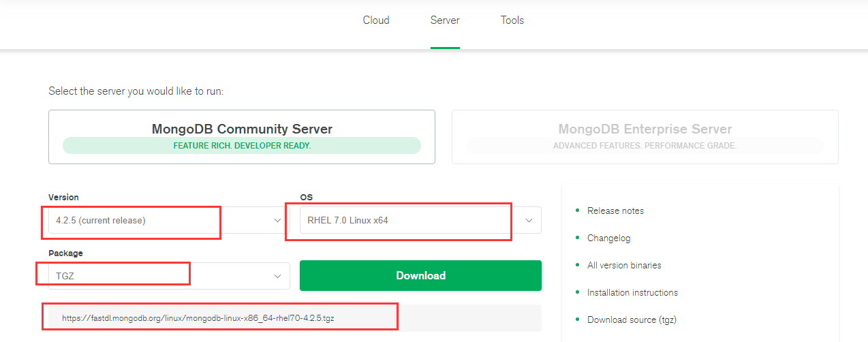
Task: Open the Changelog link
Action: [x=608, y=238]
